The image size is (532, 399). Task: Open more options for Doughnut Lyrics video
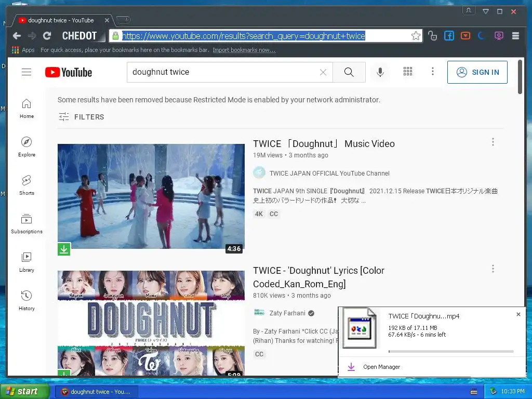[x=493, y=269]
